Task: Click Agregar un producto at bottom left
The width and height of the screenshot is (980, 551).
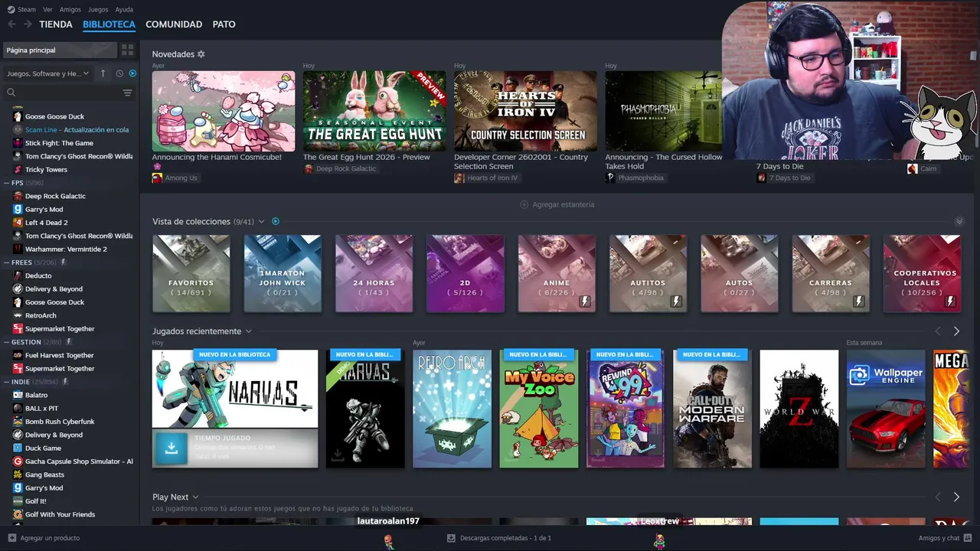Action: [x=44, y=538]
